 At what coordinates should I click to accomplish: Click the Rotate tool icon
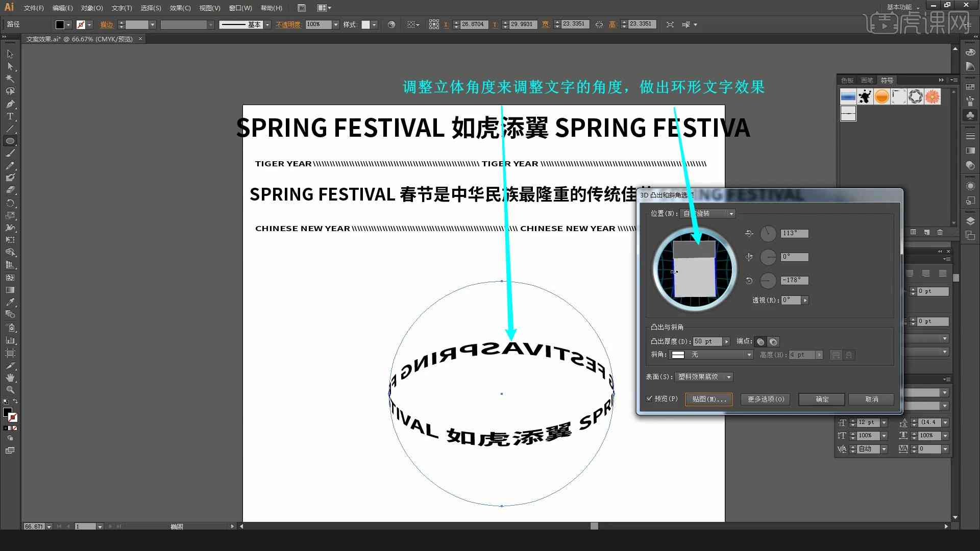pos(9,202)
